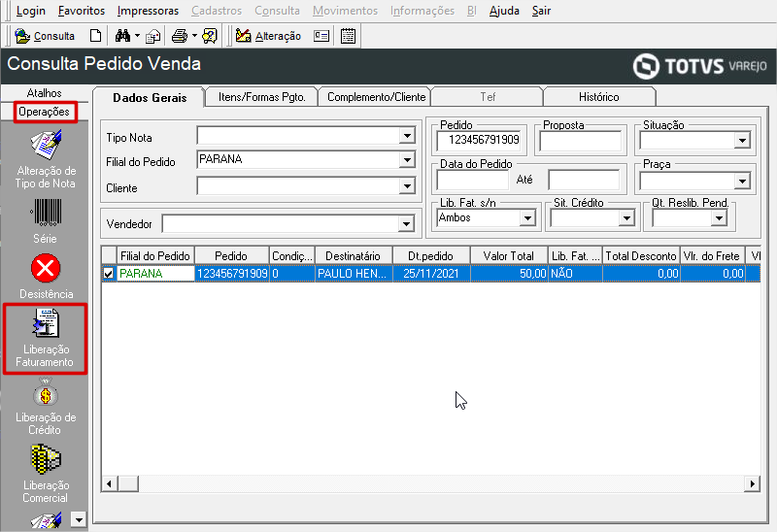Click the help question mark icon
Image resolution: width=777 pixels, height=532 pixels.
pyautogui.click(x=210, y=36)
